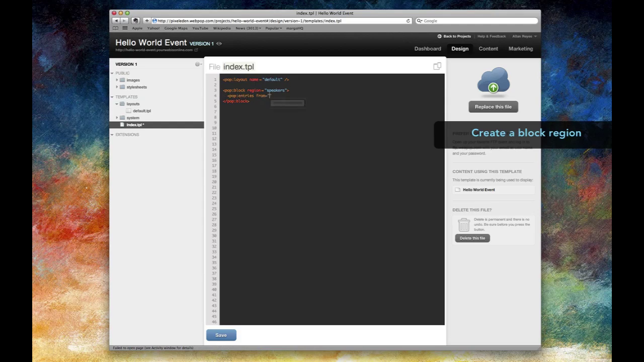644x362 pixels.
Task: Click the stylesheets folder icon
Action: 122,87
